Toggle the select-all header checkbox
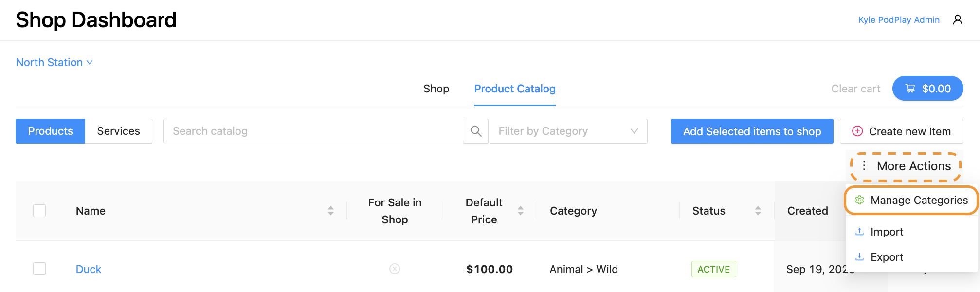Screen dimensions: 980x292 [x=39, y=211]
